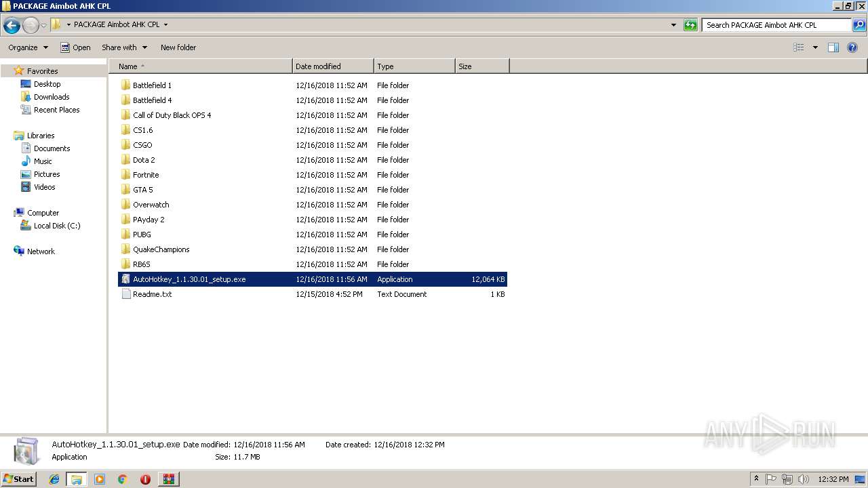Open Desktop in the navigation pane

point(47,84)
